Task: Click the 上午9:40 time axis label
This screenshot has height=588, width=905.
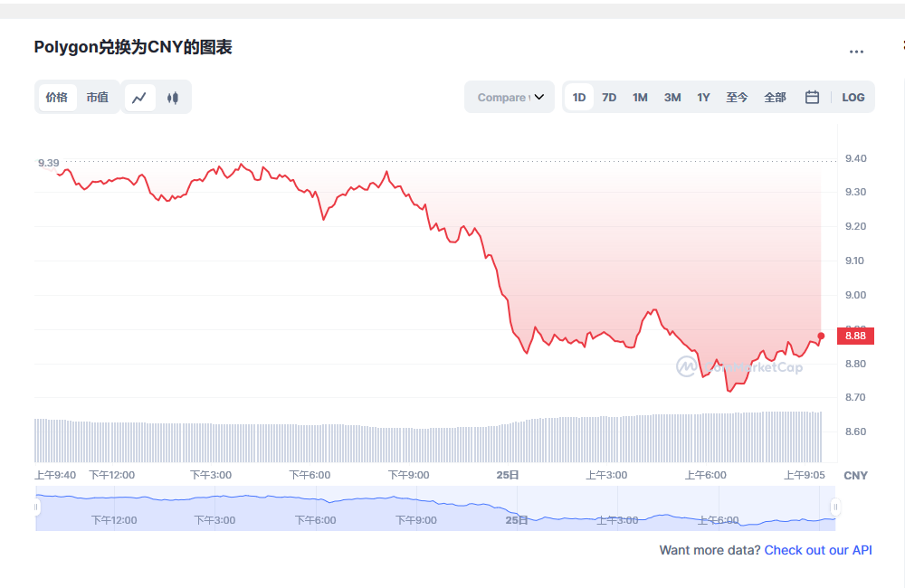Action: (55, 475)
